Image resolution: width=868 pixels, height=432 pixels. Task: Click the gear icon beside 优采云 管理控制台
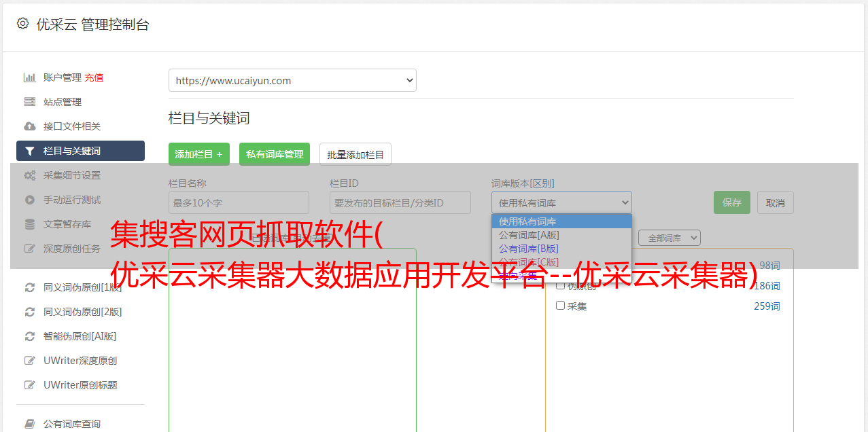[x=22, y=24]
